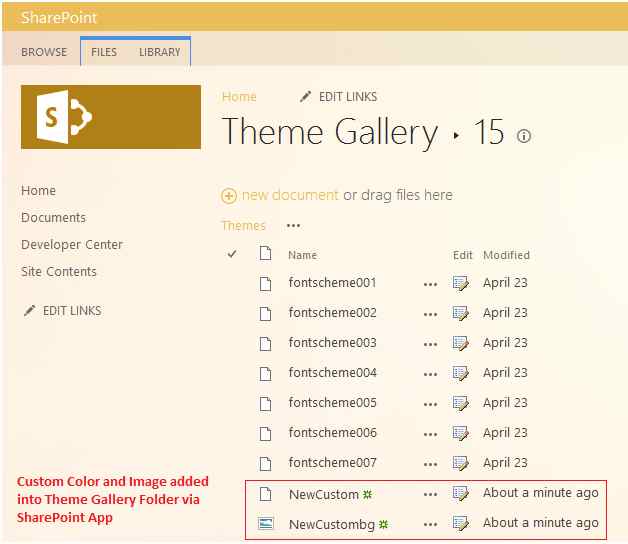Open the fontscheme003 file

click(x=332, y=343)
